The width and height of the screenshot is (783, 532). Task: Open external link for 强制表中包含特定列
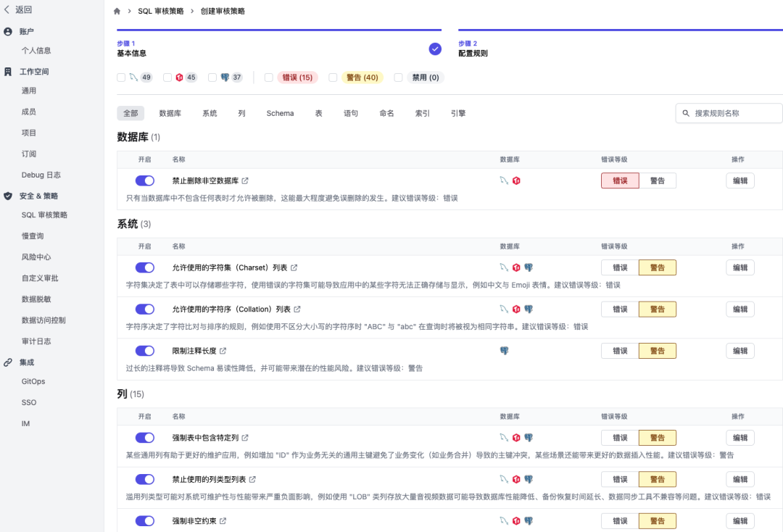245,438
